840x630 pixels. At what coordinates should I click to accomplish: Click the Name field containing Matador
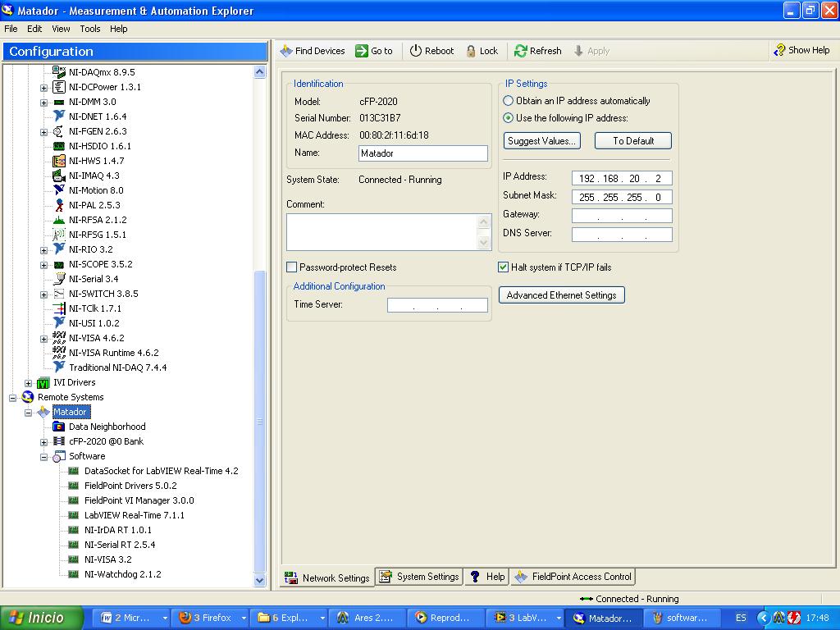(422, 153)
